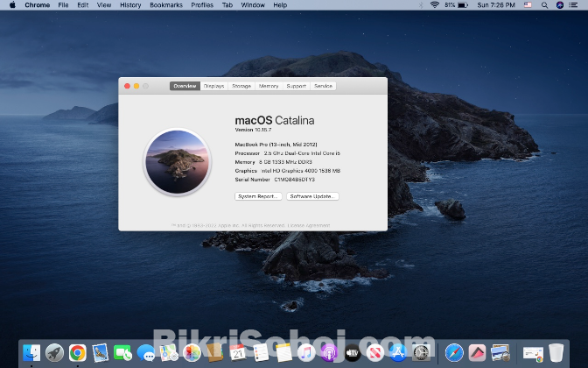Switch to the Storage tab
The image size is (588, 368).
[x=241, y=86]
